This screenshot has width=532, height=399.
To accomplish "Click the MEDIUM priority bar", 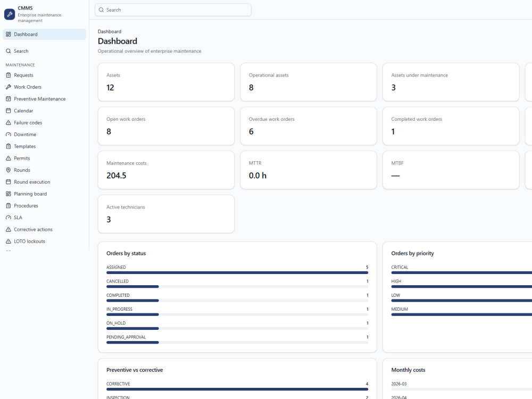I will pyautogui.click(x=461, y=314).
